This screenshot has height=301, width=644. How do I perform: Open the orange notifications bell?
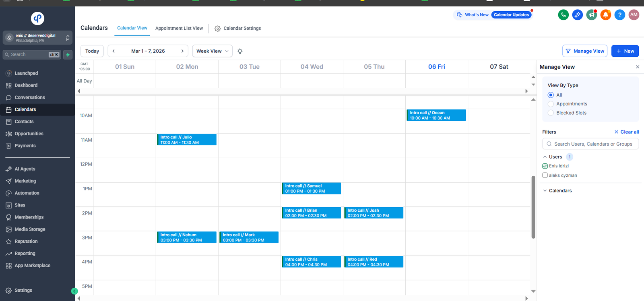pos(605,15)
